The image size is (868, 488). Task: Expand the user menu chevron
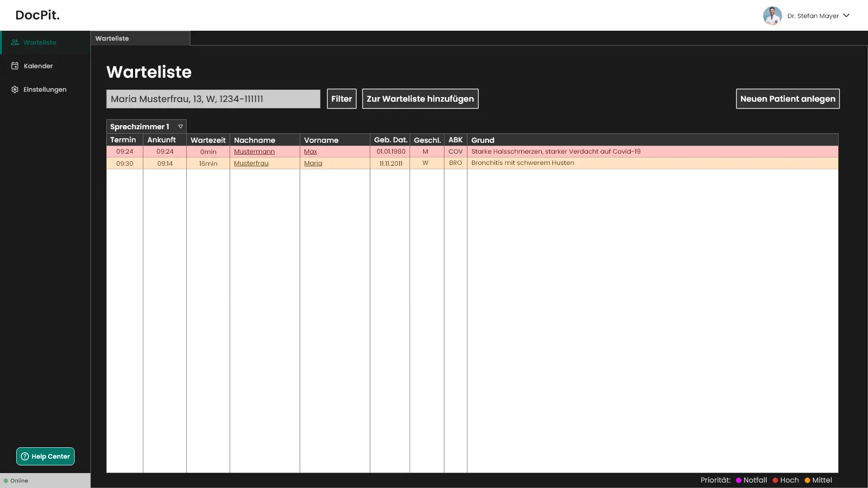(846, 15)
